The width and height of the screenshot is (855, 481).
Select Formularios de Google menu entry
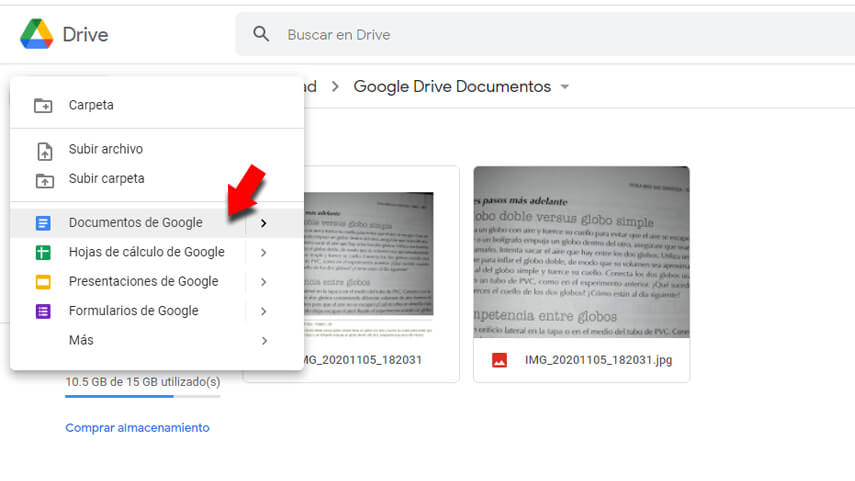133,311
